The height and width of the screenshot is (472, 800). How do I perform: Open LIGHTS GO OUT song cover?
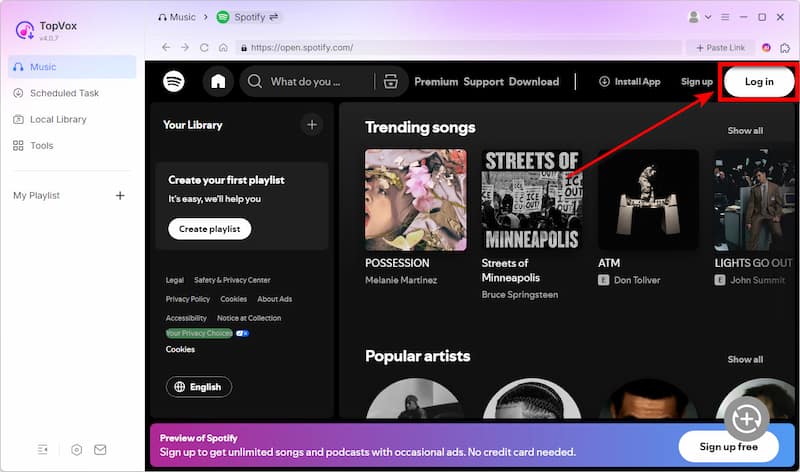point(755,200)
